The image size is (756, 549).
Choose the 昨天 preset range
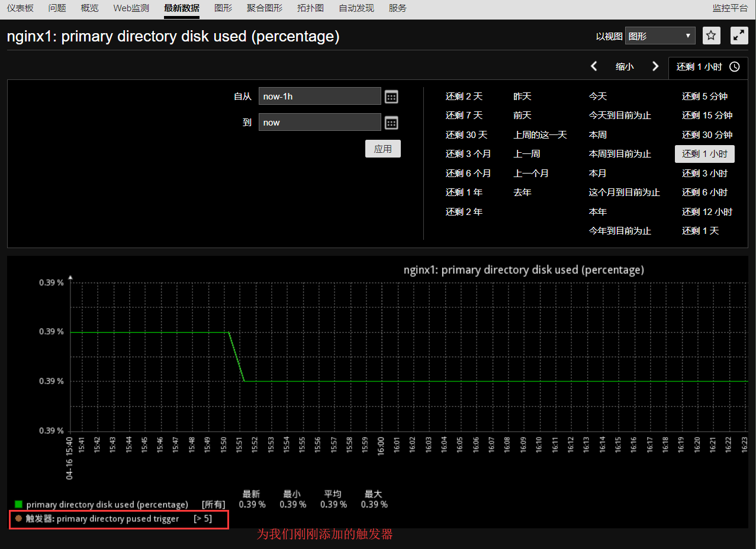click(x=522, y=97)
